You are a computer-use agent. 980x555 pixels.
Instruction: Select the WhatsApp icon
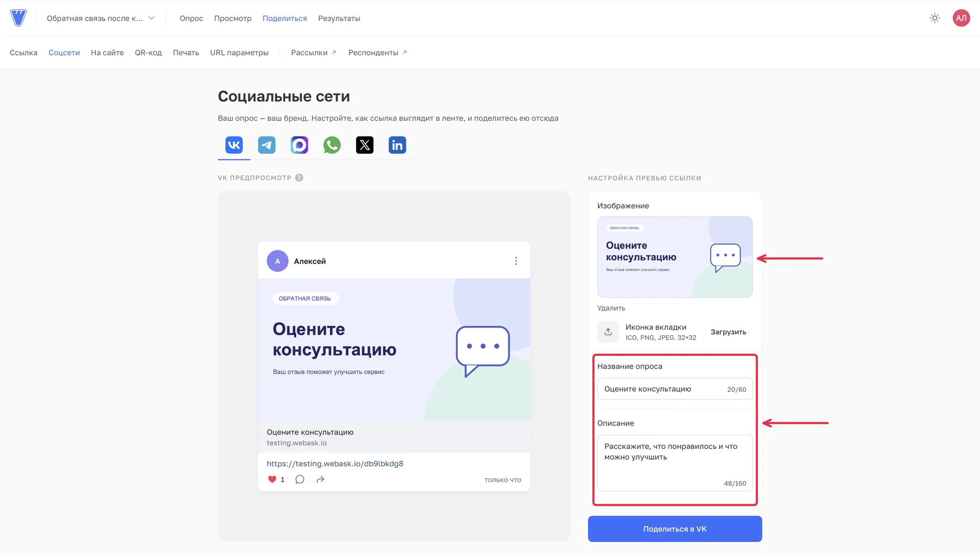332,145
